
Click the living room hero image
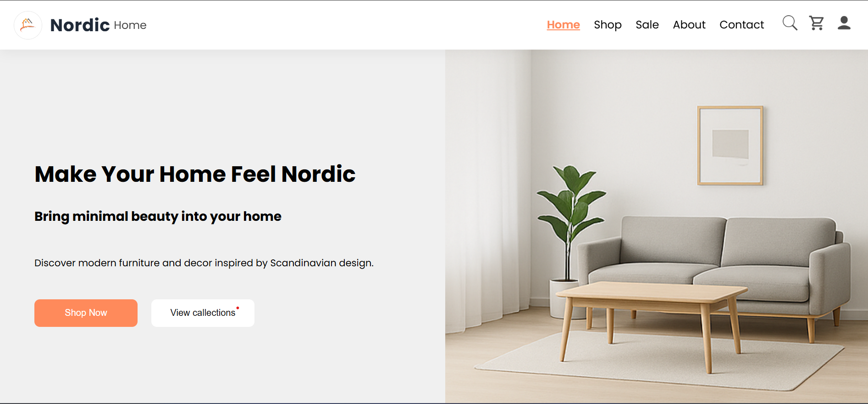coord(656,226)
